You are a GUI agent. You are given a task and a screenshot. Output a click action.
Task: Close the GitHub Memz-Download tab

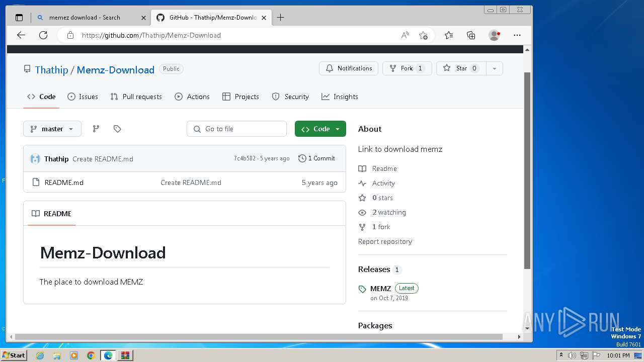(x=264, y=18)
